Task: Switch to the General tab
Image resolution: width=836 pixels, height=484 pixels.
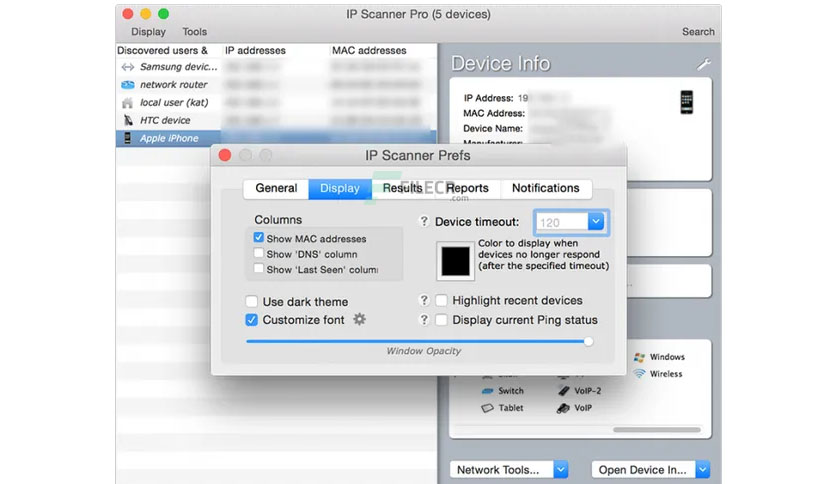Action: pos(276,188)
